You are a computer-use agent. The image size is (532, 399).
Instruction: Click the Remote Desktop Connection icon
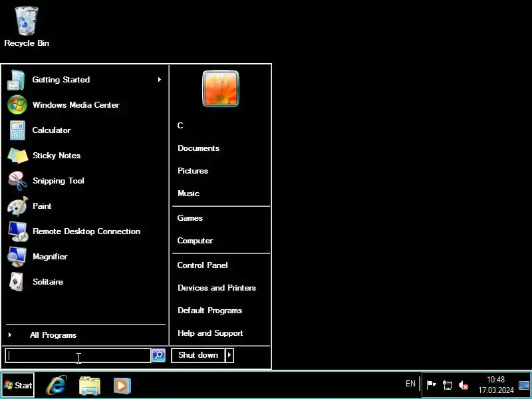18,231
